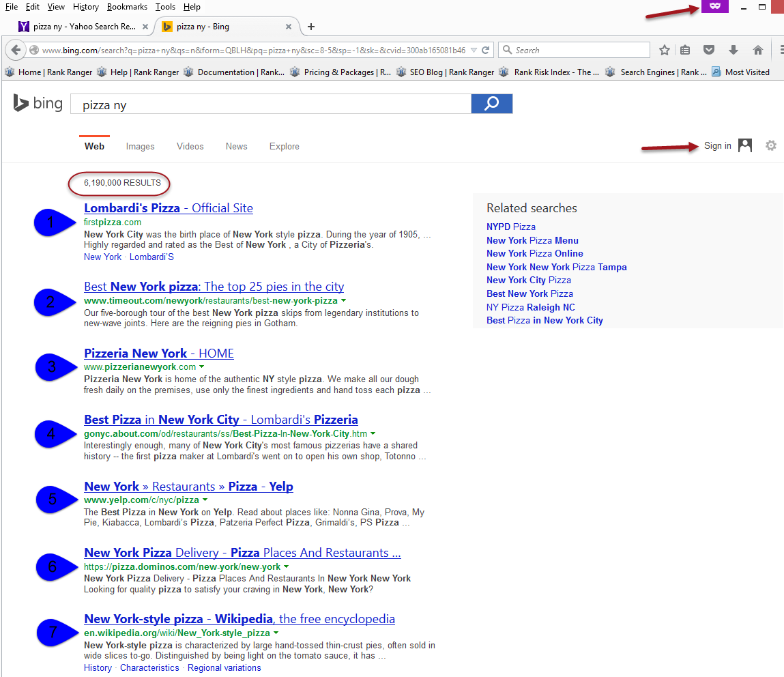The width and height of the screenshot is (784, 677).
Task: Click Regional variations sublink
Action: 224,668
